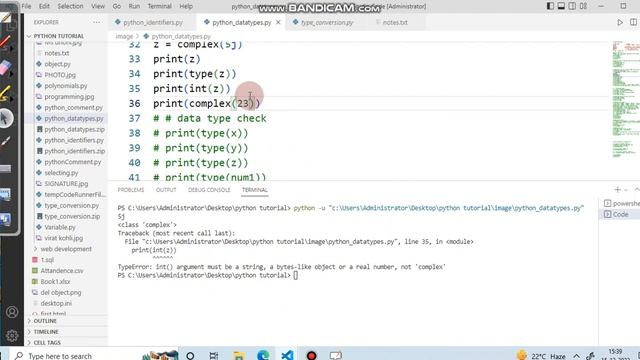Create a new terminal with the plus icon
Viewport: 640px width, 360px height.
[617, 190]
